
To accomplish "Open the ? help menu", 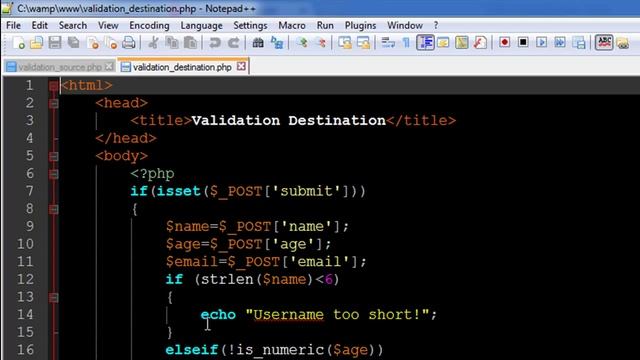I will tap(436, 25).
